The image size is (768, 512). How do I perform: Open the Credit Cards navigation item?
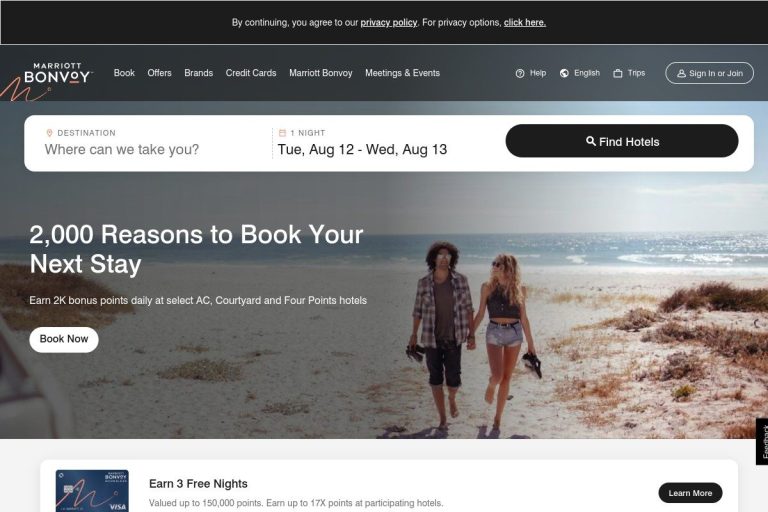coord(251,73)
